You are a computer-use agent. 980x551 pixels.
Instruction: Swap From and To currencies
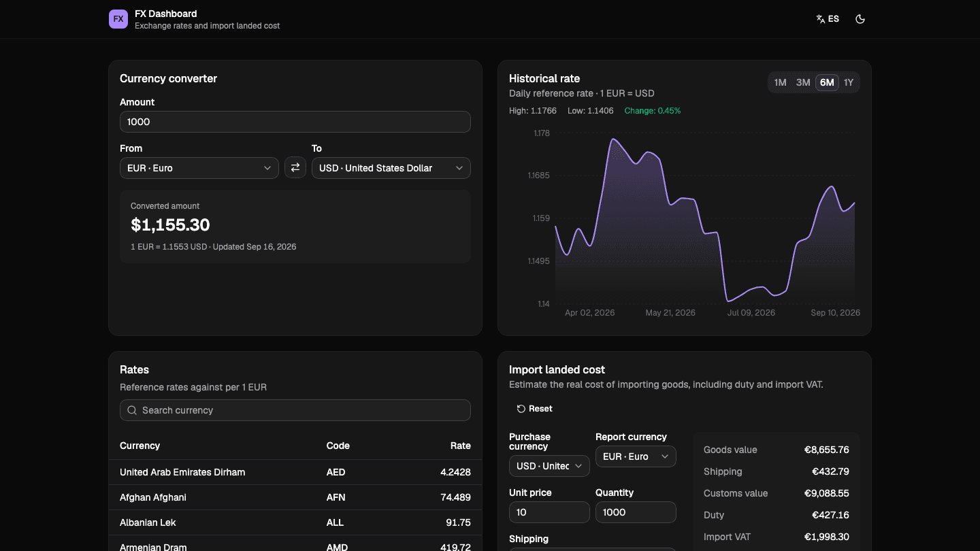[x=295, y=167]
